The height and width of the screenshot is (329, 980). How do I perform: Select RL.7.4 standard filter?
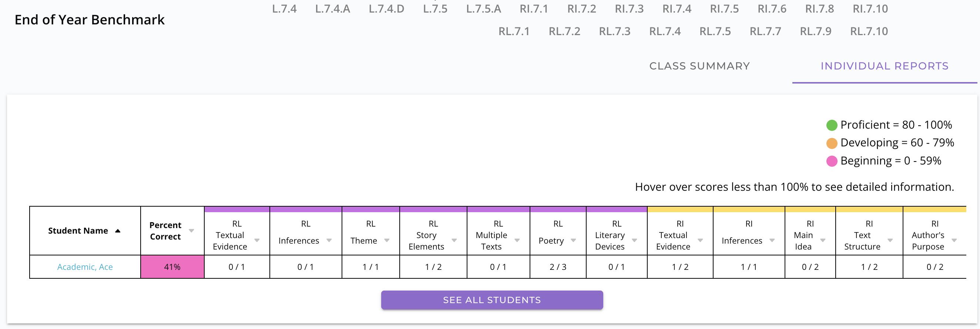coord(665,31)
